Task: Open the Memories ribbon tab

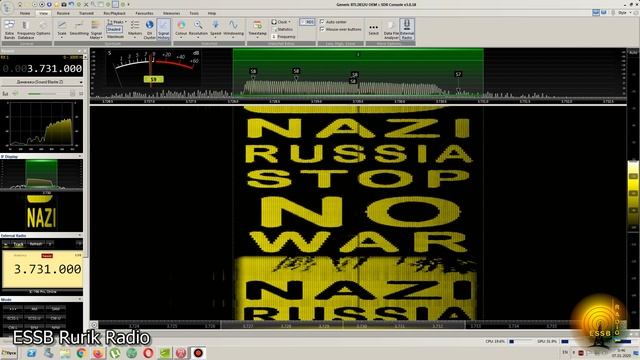Action: (x=171, y=13)
